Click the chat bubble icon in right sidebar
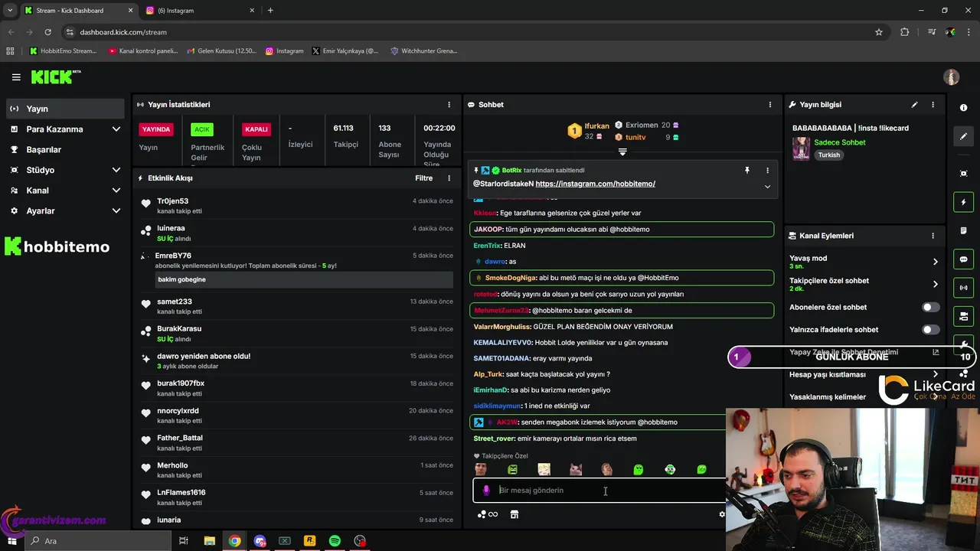The image size is (980, 551). pos(964,259)
